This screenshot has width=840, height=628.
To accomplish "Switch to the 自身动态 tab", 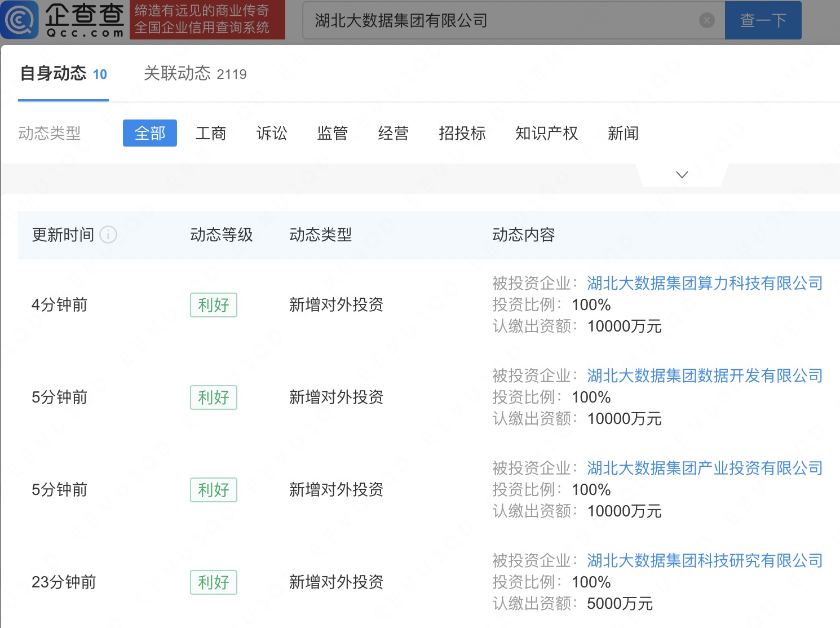I will [63, 74].
